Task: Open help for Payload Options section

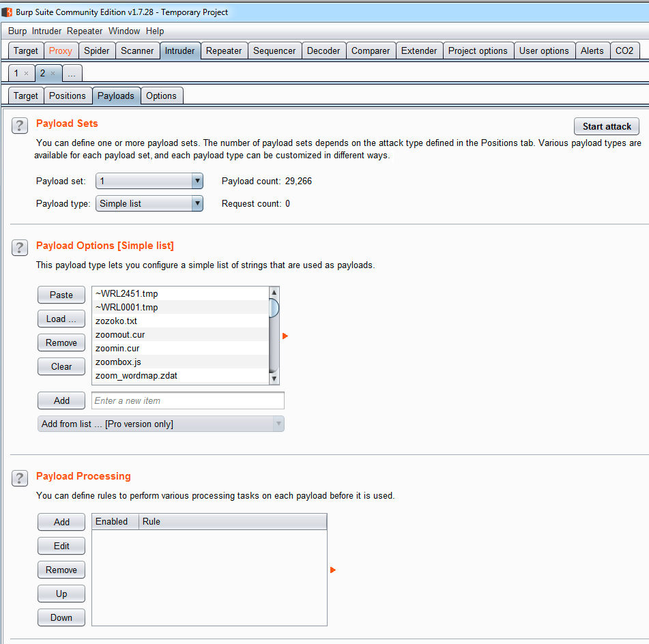Action: (20, 248)
